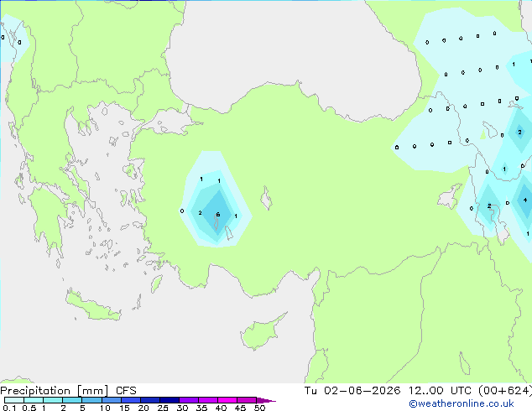Click the 'CFS' model name label

[126, 391]
